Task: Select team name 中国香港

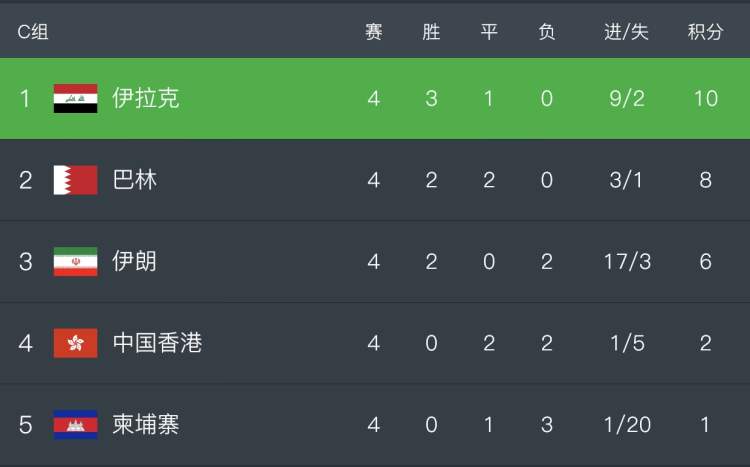Action: click(157, 343)
